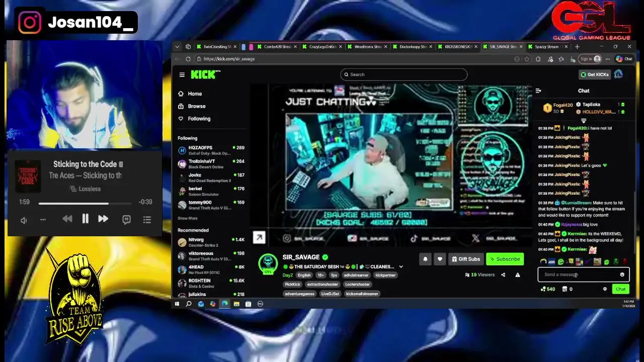
Task: Click the browser refresh icon
Action: point(188,59)
